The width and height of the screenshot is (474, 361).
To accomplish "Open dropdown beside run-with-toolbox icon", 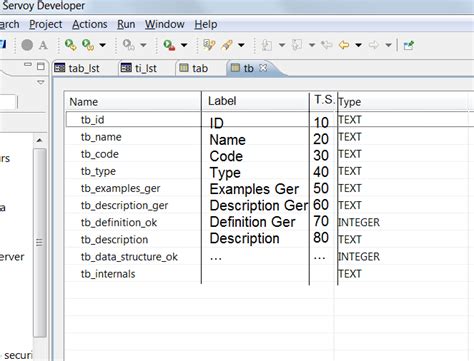I will 184,45.
